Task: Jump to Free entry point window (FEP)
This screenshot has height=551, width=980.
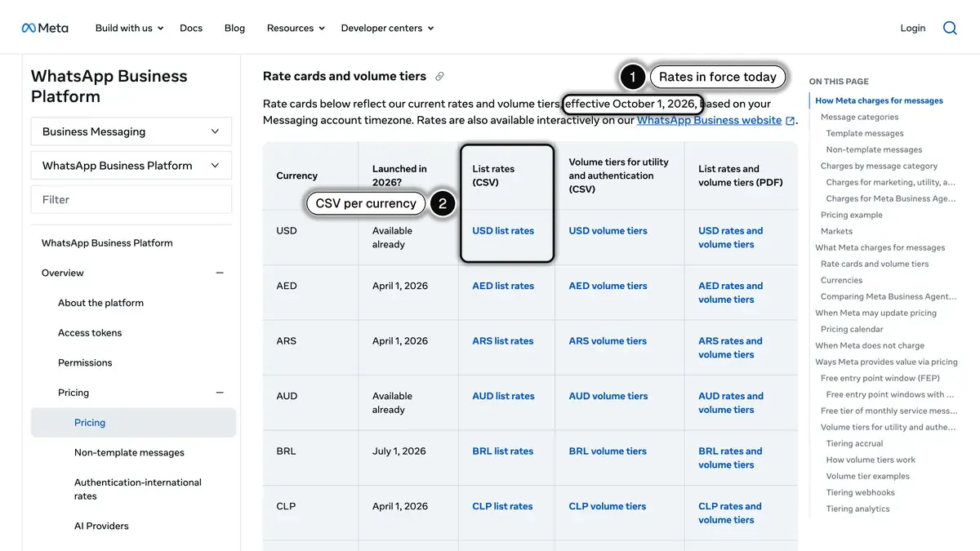Action: tap(880, 379)
